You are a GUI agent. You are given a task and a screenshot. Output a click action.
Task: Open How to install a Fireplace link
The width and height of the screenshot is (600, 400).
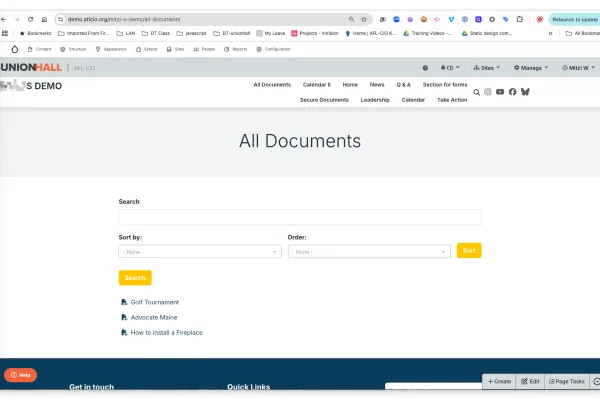(166, 333)
